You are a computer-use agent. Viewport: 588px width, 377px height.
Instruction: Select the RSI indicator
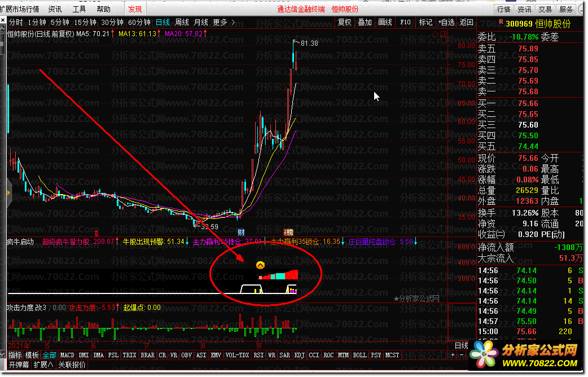258,355
